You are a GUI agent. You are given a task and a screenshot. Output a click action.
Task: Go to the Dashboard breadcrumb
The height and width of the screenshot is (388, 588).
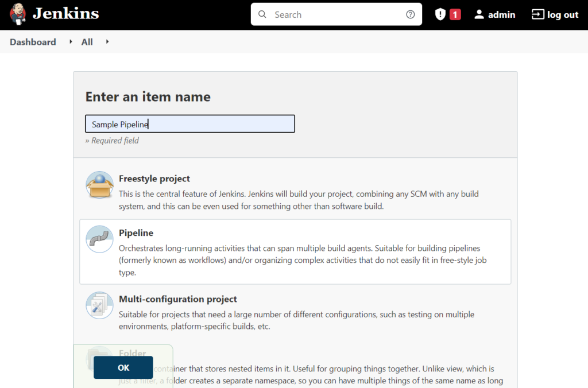click(x=32, y=42)
